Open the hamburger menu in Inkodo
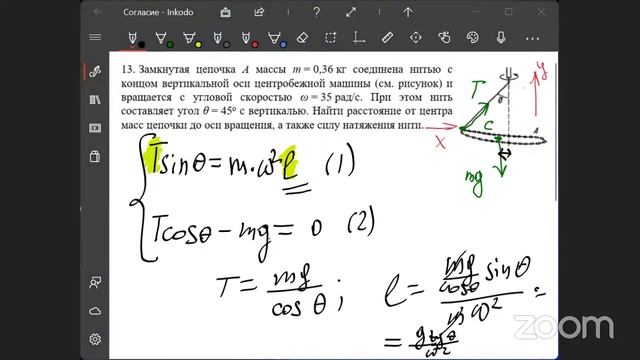640x360 pixels. tap(95, 37)
